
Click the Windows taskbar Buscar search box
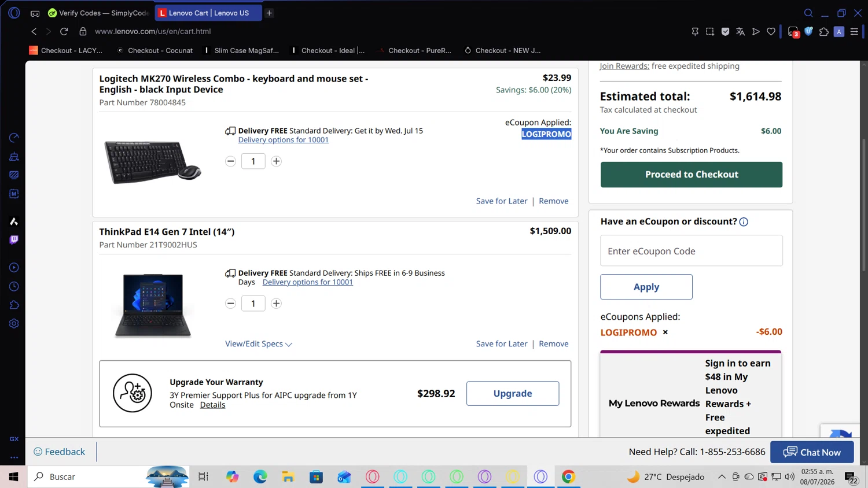109,476
